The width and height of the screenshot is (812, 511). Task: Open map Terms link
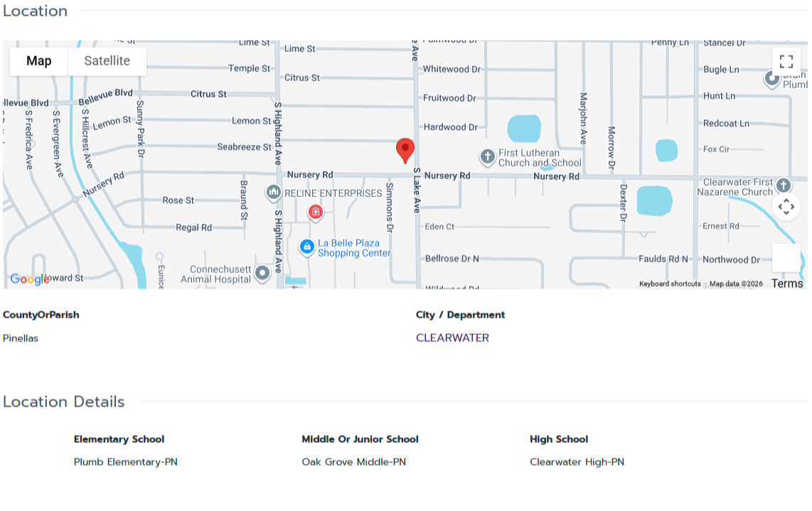pos(787,284)
